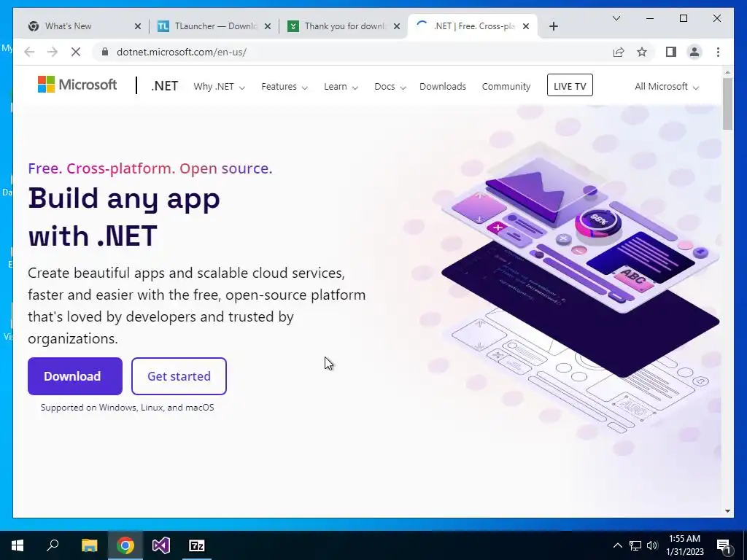Screen dimensions: 747x560
Task: Open Visual Studio from taskbar
Action: [x=161, y=545]
